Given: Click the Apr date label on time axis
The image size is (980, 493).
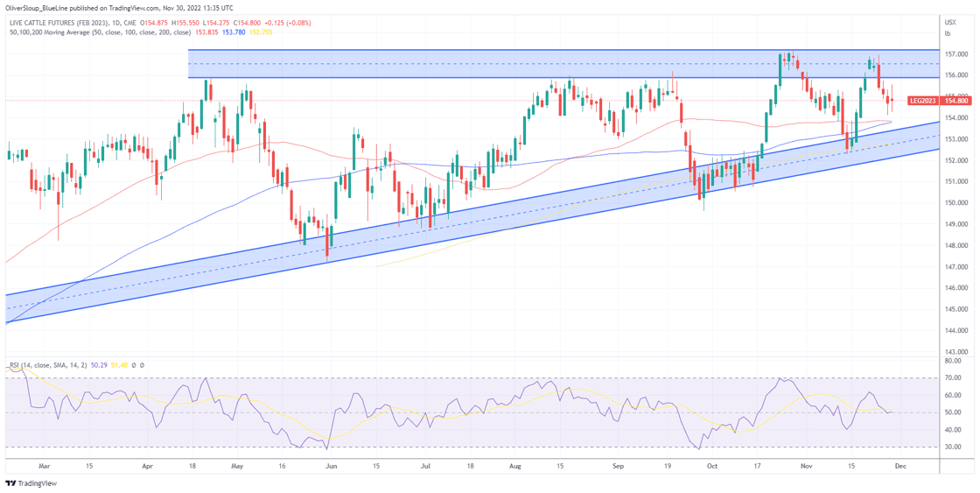Looking at the screenshot, I should pyautogui.click(x=148, y=466).
